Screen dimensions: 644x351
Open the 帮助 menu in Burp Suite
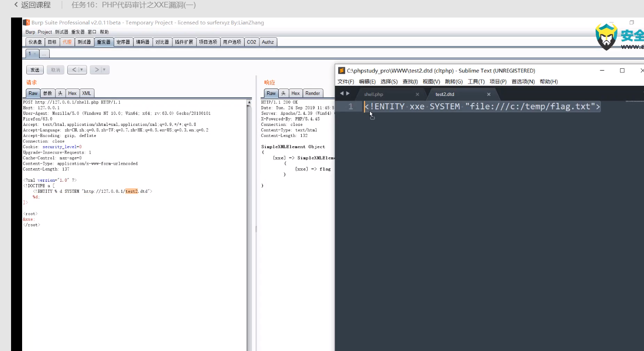click(x=104, y=32)
